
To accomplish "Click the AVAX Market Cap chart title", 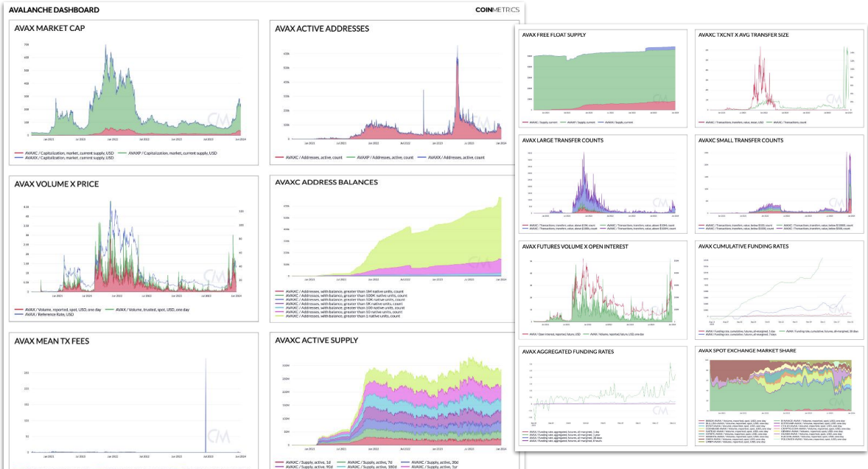I will click(x=51, y=29).
